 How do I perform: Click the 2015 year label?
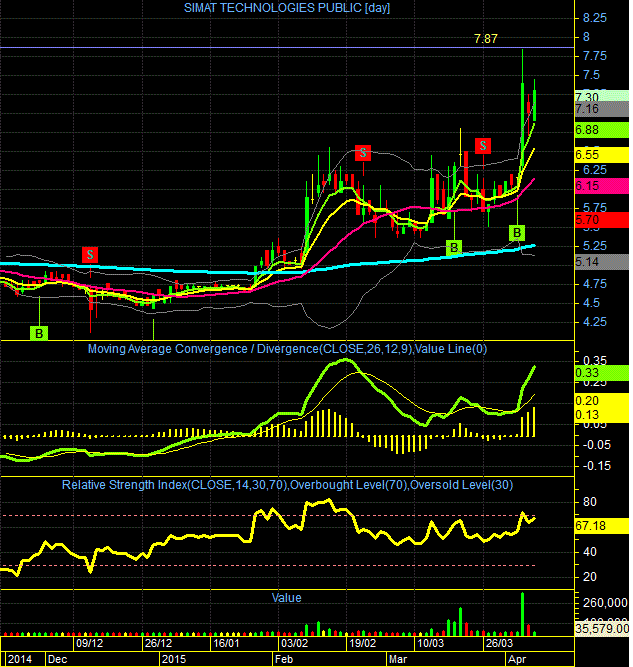point(174,659)
